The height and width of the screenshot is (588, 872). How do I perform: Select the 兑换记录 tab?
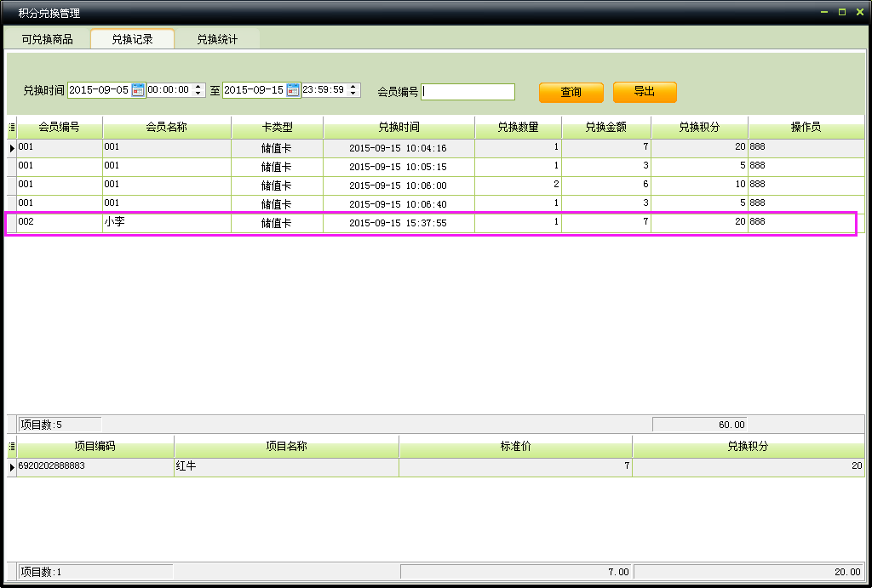132,39
